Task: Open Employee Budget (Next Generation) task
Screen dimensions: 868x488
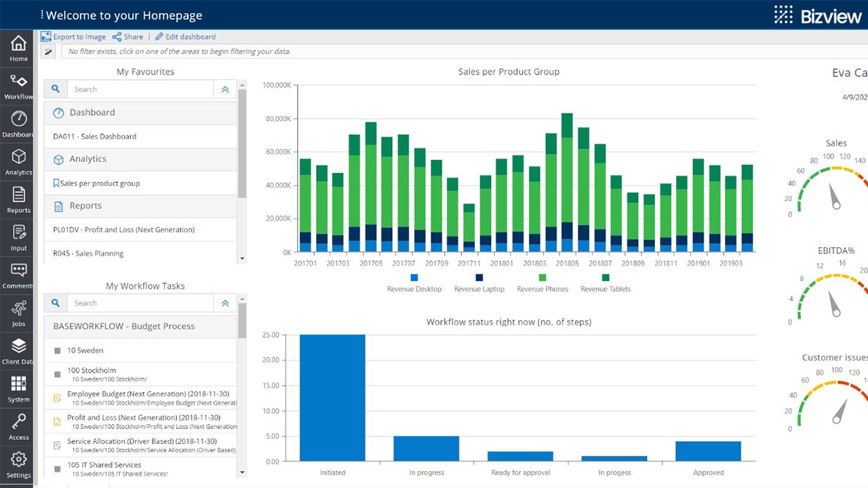Action: point(140,398)
